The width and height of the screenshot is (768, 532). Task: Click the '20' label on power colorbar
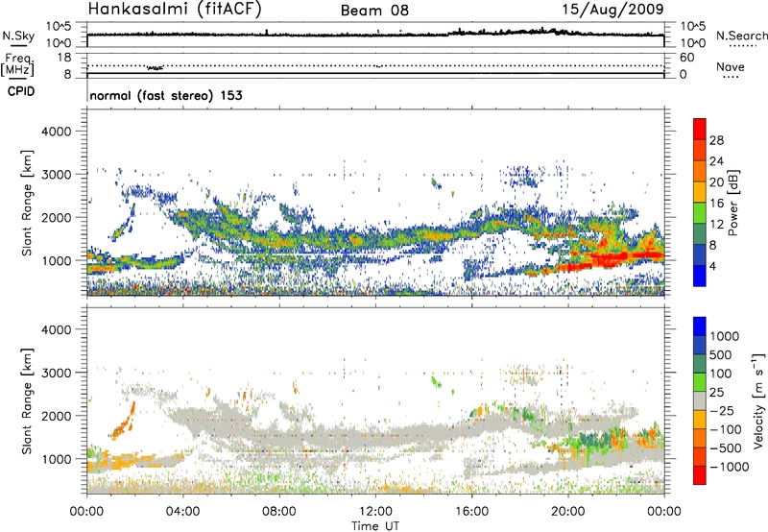click(716, 182)
